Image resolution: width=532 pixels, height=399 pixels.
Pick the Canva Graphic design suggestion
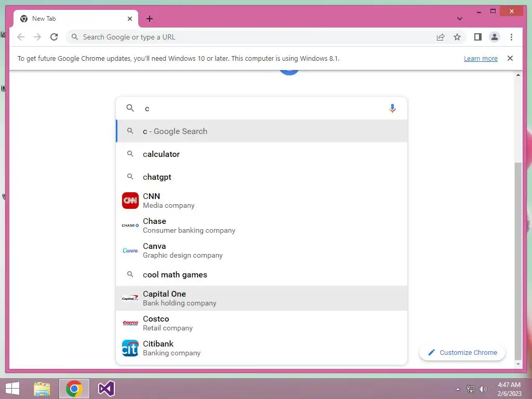(261, 250)
